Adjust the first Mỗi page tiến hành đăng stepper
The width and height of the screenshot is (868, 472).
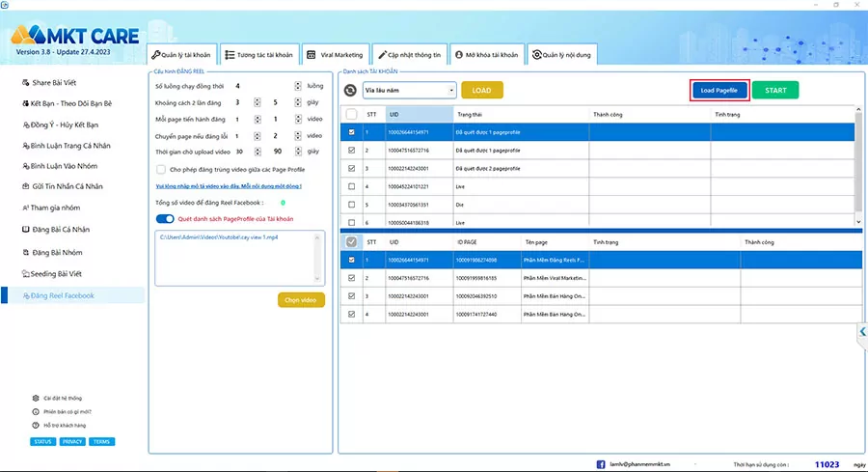click(x=258, y=119)
